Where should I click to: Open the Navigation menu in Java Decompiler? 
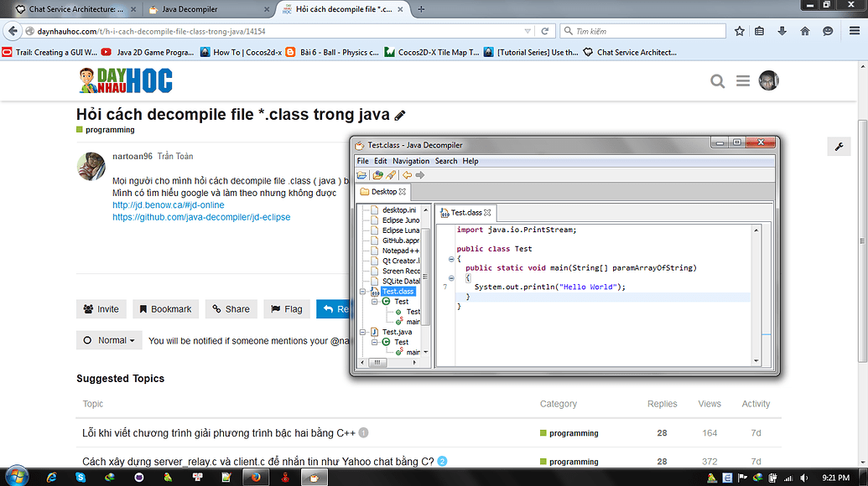point(410,160)
